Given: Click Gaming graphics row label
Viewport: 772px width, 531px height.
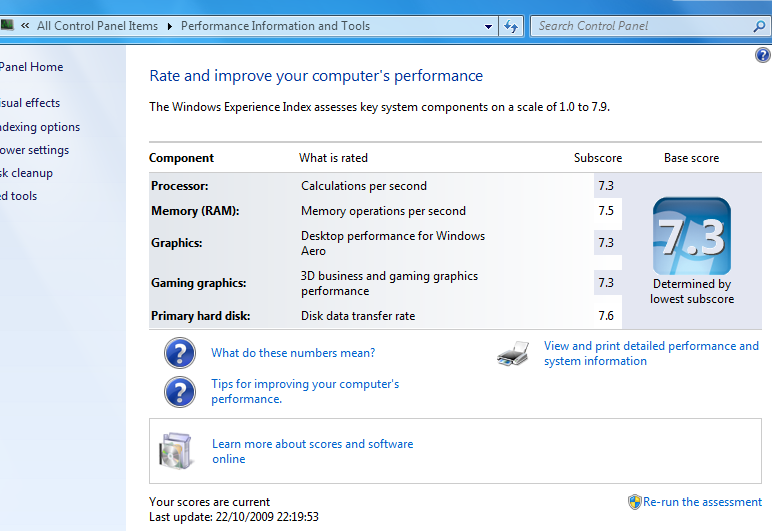Looking at the screenshot, I should coord(198,283).
